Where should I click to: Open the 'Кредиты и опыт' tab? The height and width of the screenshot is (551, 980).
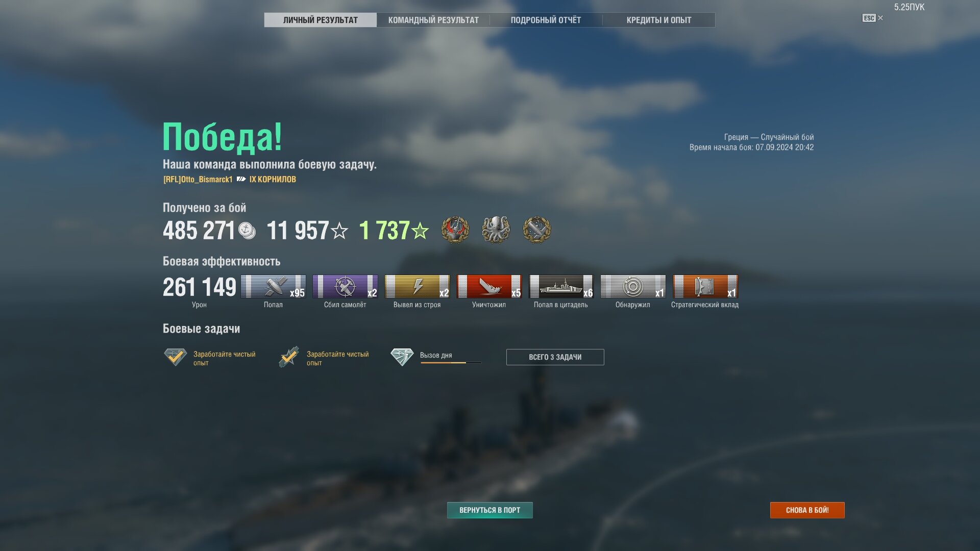[x=659, y=20]
